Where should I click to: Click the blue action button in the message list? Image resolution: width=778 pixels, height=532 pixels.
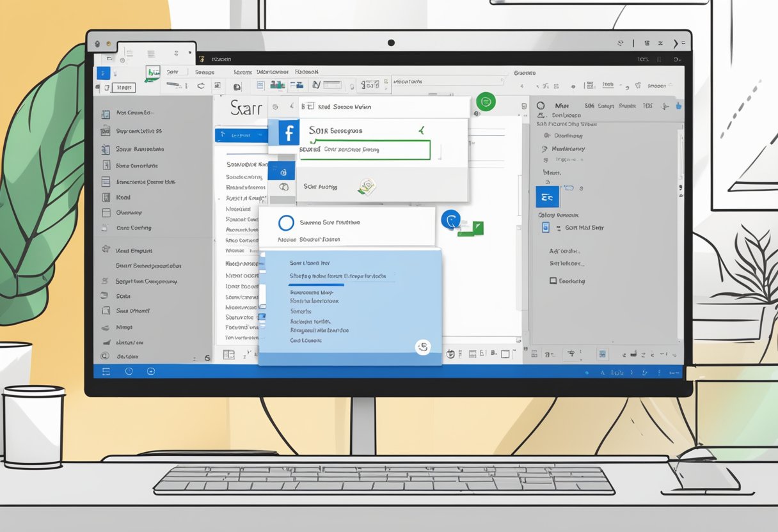(x=242, y=134)
